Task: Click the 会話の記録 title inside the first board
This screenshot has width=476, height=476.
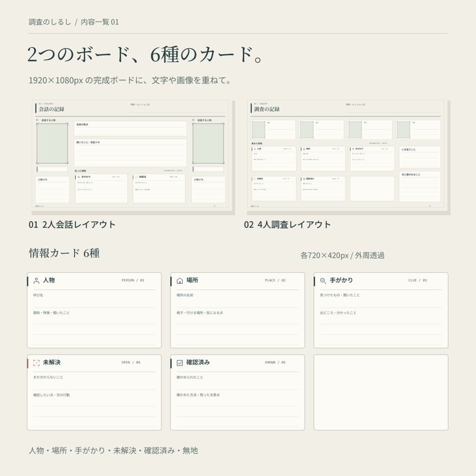Action: click(x=52, y=109)
